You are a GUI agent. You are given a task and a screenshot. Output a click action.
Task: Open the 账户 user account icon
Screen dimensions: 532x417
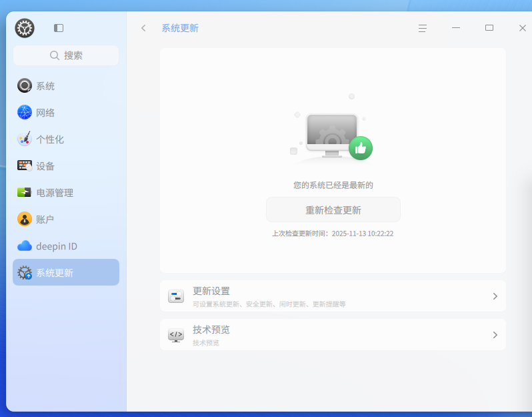(25, 219)
